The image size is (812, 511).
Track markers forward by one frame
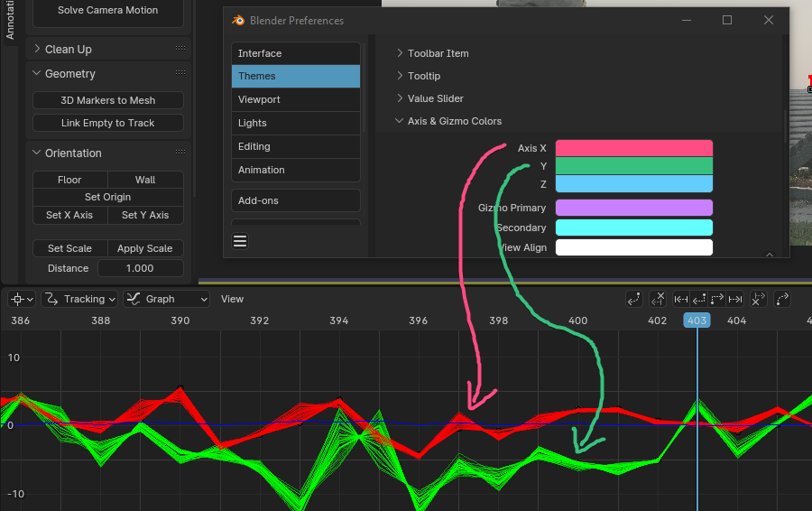[x=717, y=299]
